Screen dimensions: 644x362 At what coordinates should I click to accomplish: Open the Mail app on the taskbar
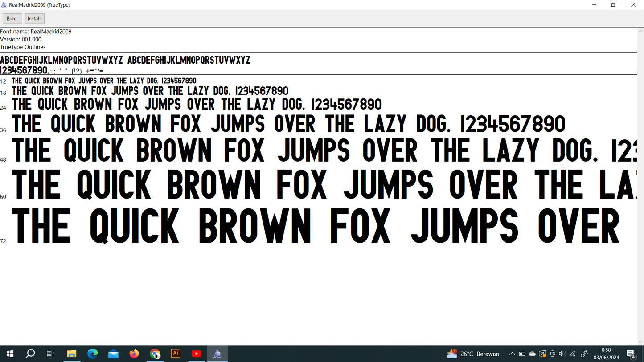coord(113,354)
